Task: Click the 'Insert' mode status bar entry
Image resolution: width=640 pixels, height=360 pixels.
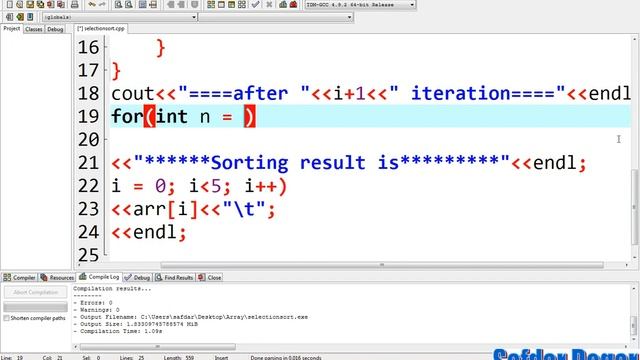Action: (x=221, y=358)
